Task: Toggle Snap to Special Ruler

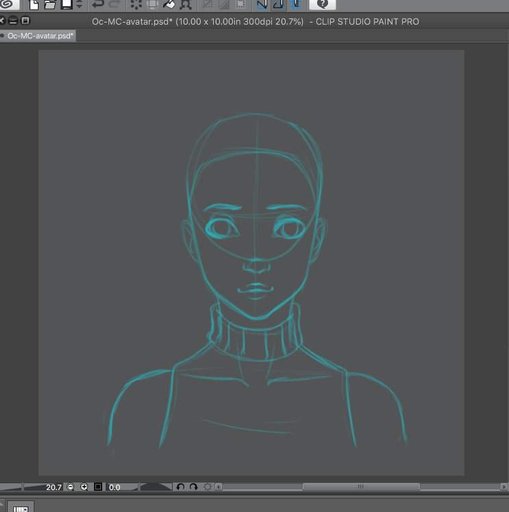Action: 279,4
